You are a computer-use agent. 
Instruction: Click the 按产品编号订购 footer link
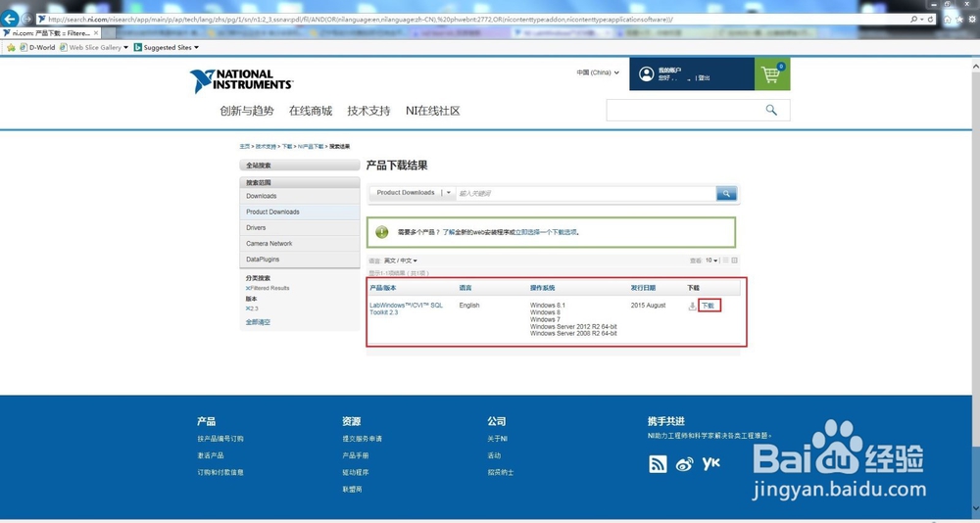(x=220, y=439)
